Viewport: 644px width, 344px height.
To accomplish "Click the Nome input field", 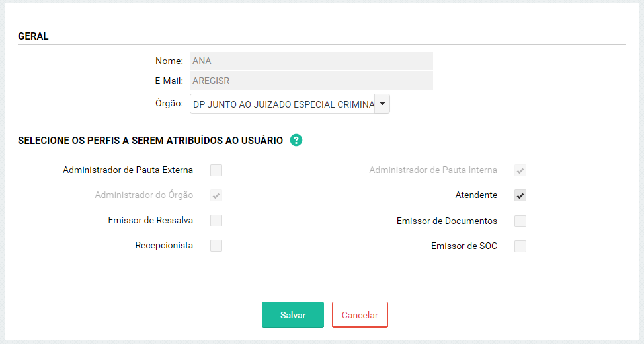I will tap(311, 61).
